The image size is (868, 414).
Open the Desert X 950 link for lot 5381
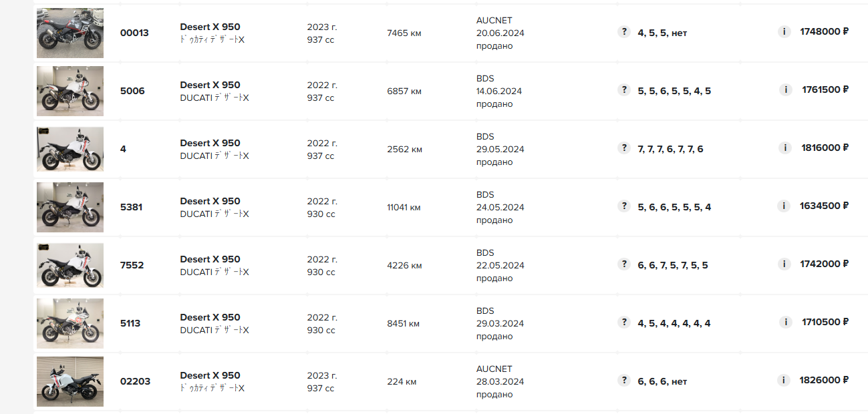tap(210, 201)
